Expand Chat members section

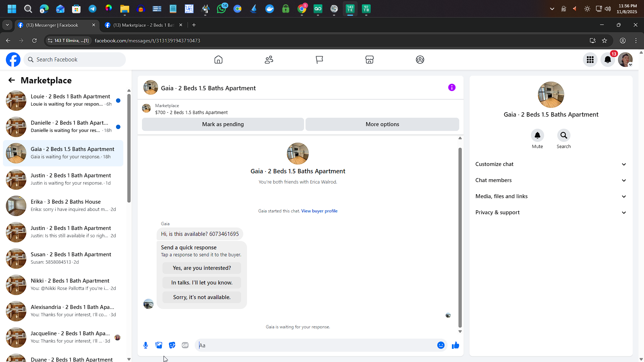tap(551, 180)
